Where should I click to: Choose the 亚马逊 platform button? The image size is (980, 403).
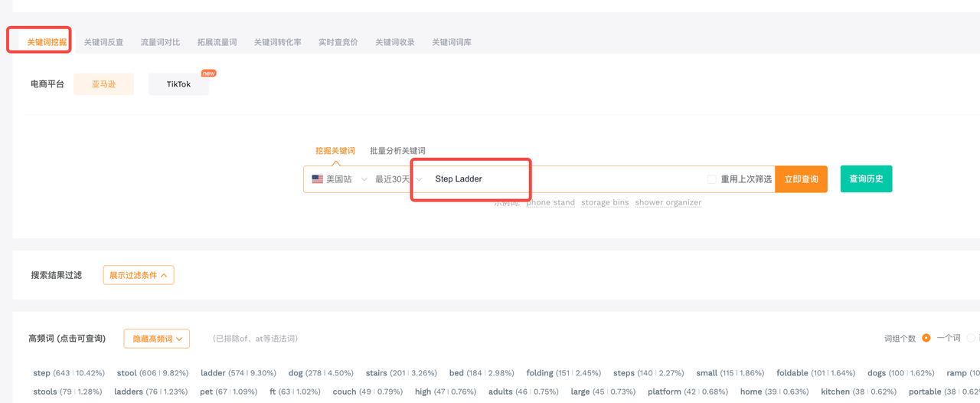click(103, 84)
